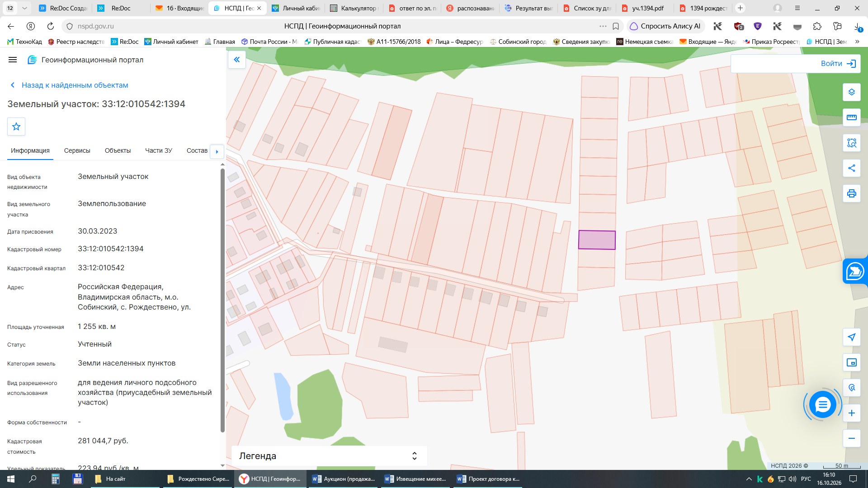Locate my position with navigation arrow

click(x=852, y=337)
